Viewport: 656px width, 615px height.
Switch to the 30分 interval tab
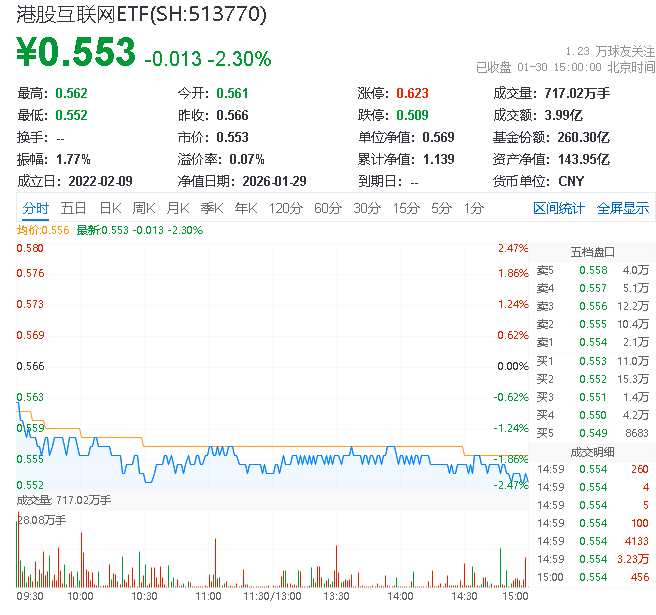point(367,208)
